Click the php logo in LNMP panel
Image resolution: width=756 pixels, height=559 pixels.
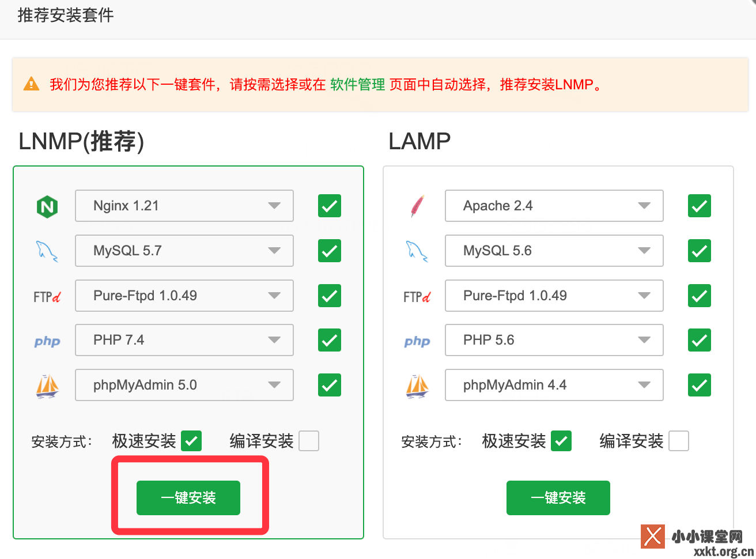(x=47, y=342)
